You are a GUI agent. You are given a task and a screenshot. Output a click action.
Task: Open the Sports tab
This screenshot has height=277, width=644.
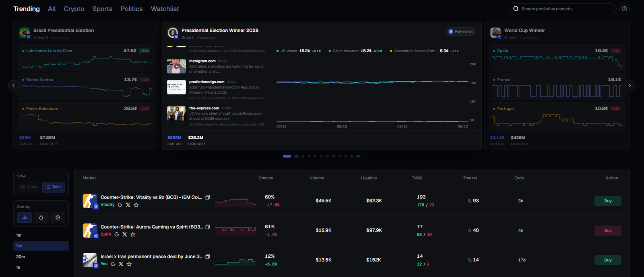tap(102, 9)
